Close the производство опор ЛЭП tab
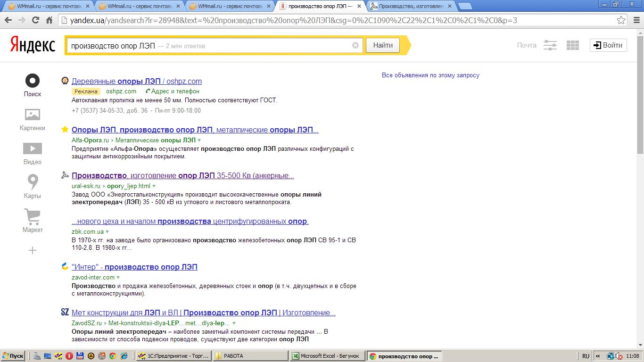This screenshot has width=644, height=362. pos(359,6)
